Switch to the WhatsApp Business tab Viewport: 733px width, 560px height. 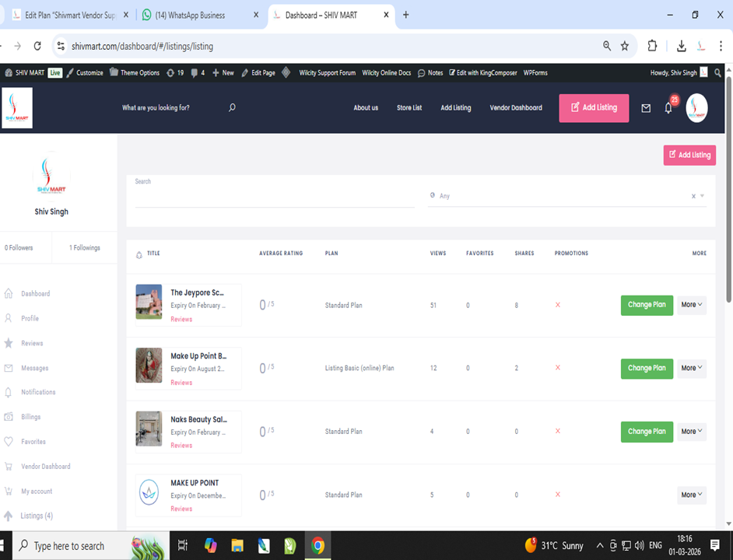point(199,15)
